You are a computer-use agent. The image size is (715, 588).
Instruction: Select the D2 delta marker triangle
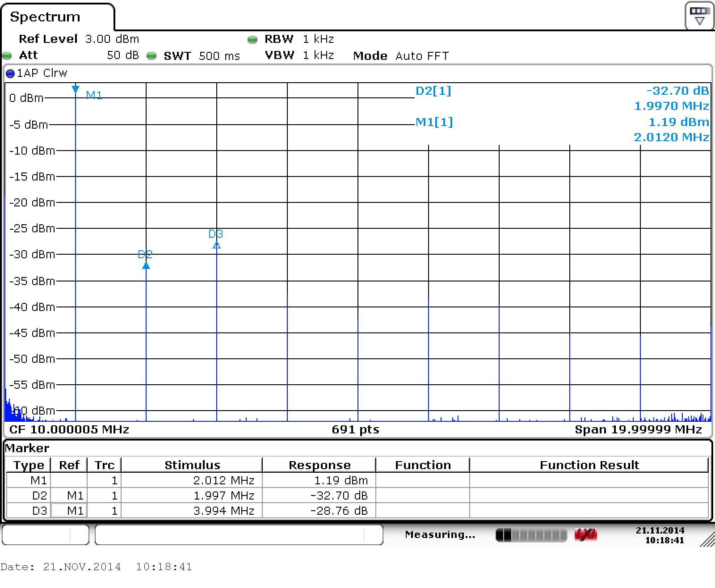click(x=146, y=266)
